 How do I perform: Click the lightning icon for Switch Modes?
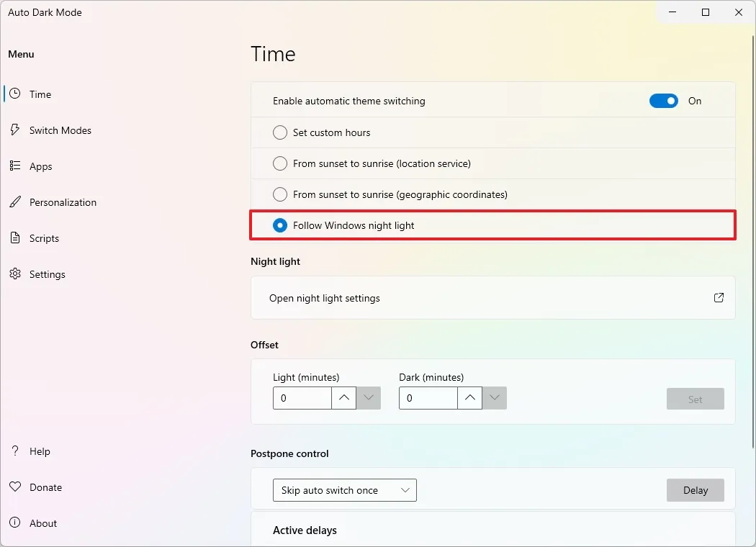[14, 130]
